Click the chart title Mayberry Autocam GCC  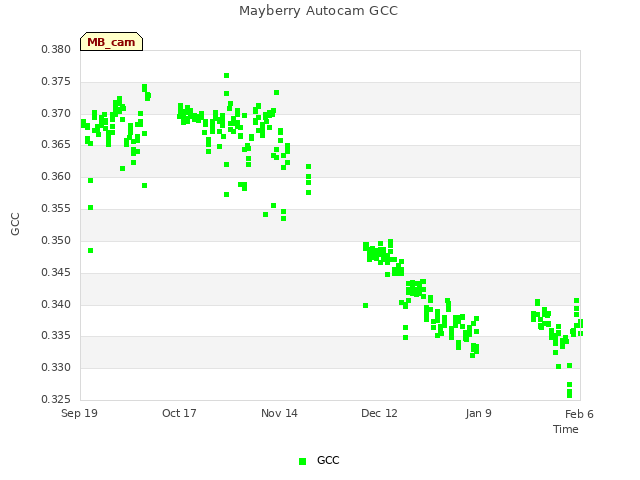[x=318, y=11]
